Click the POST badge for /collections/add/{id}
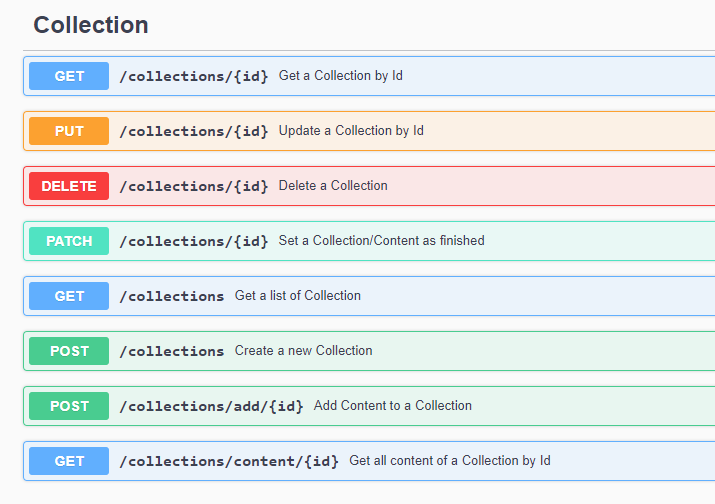 [x=69, y=406]
